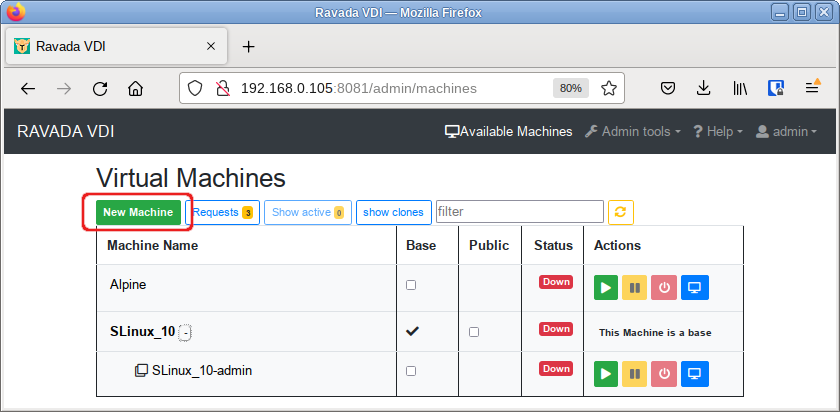Open the admin user dropdown

[786, 132]
